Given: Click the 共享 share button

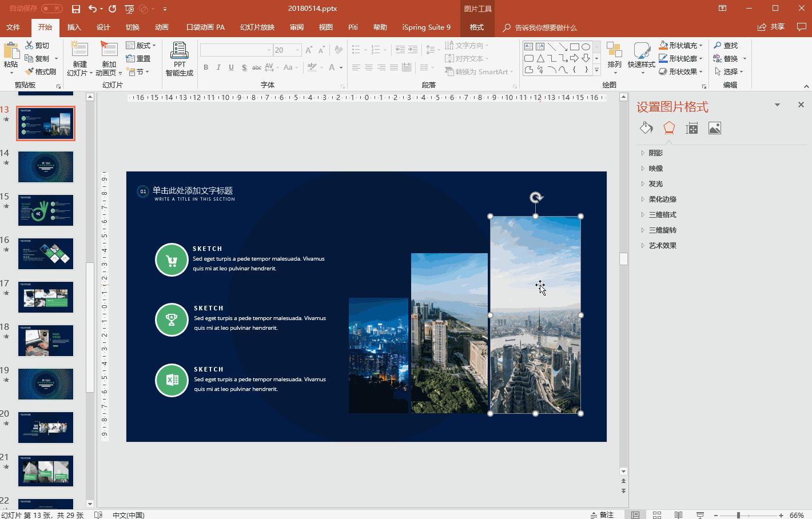Looking at the screenshot, I should coord(771,27).
